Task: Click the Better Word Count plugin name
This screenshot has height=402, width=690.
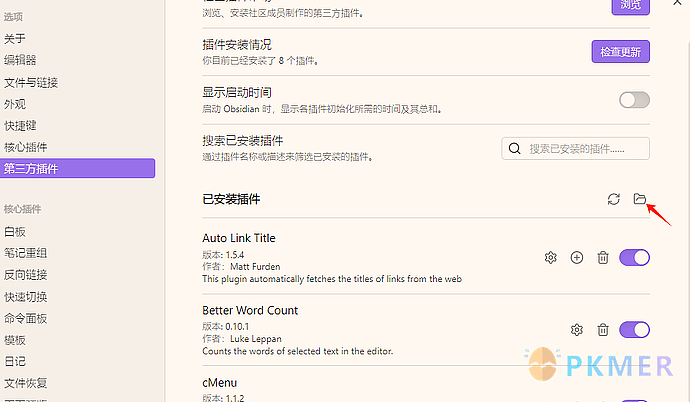Action: coord(250,311)
